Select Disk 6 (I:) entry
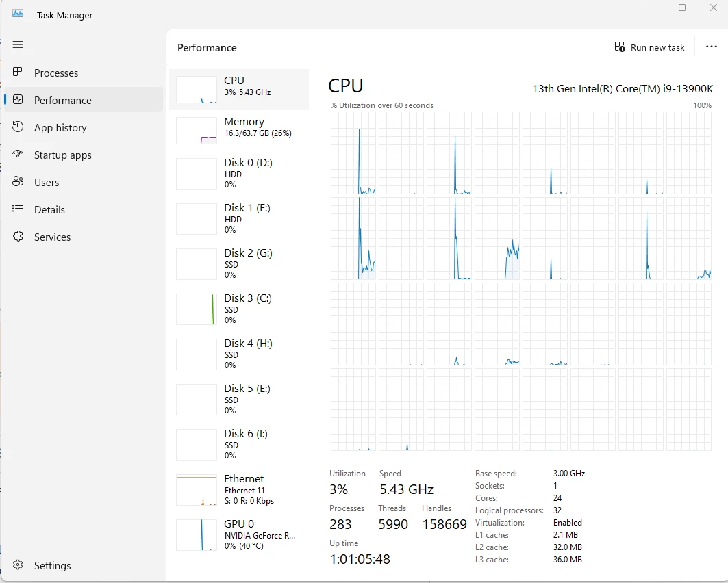Screen dimensions: 728x583 238,444
